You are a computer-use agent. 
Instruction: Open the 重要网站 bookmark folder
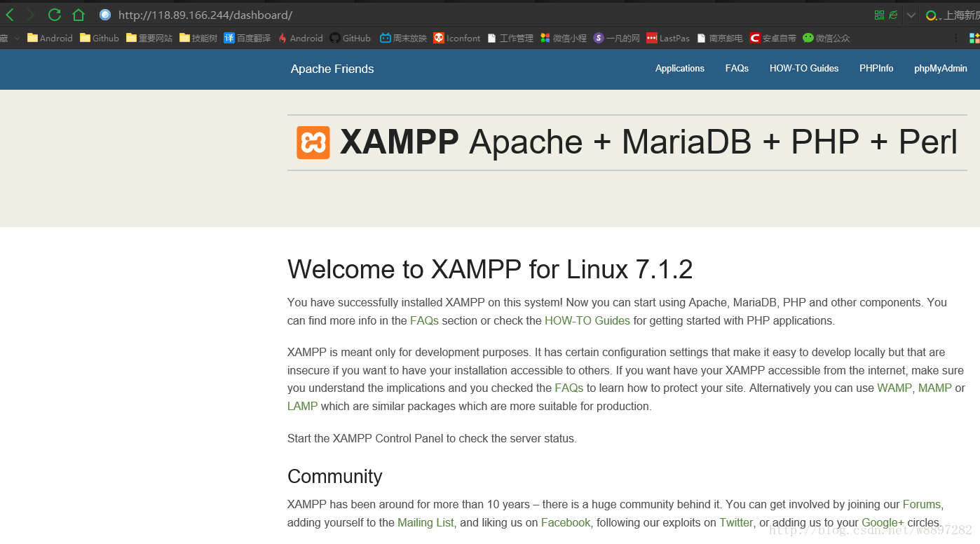(x=149, y=38)
